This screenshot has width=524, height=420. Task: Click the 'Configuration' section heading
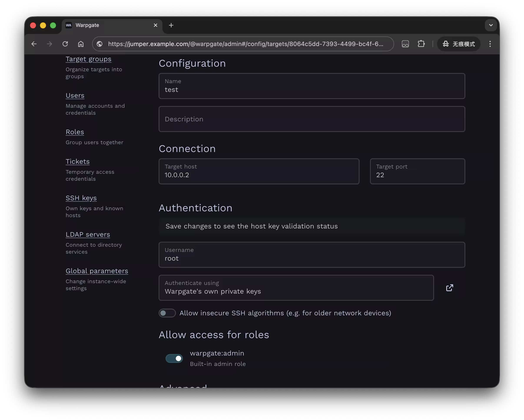192,63
